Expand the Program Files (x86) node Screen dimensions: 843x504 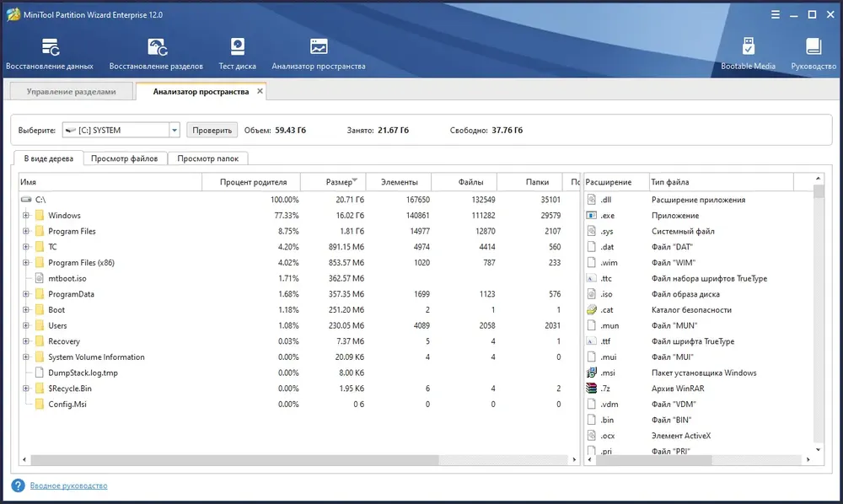click(x=25, y=262)
